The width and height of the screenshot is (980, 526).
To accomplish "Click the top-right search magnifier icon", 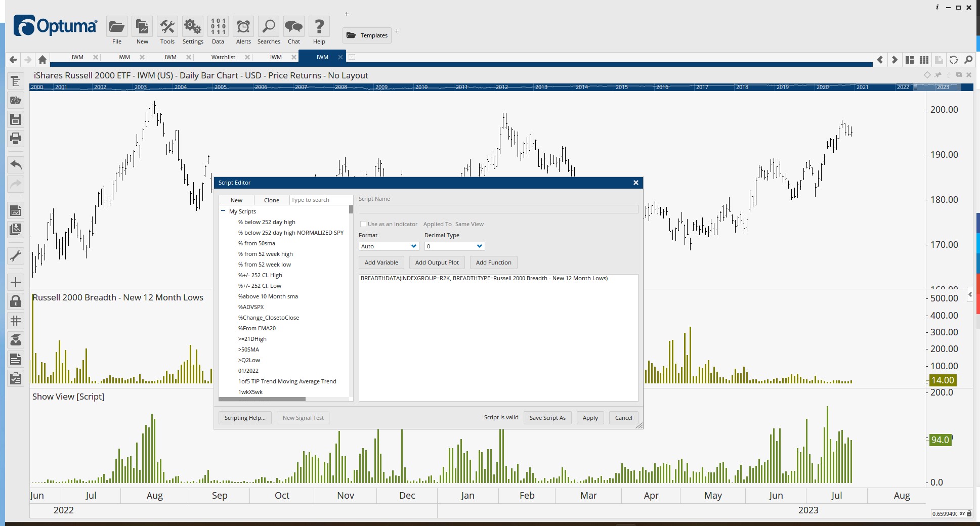I will [968, 60].
